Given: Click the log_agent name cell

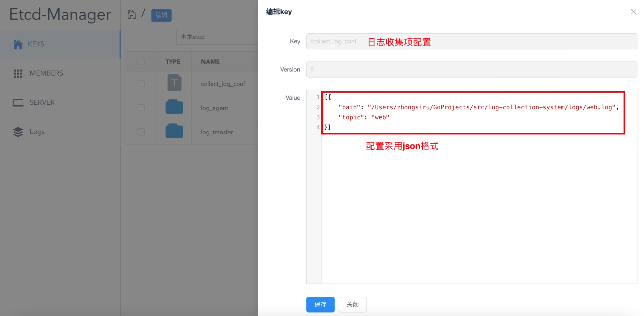Looking at the screenshot, I should coord(214,108).
